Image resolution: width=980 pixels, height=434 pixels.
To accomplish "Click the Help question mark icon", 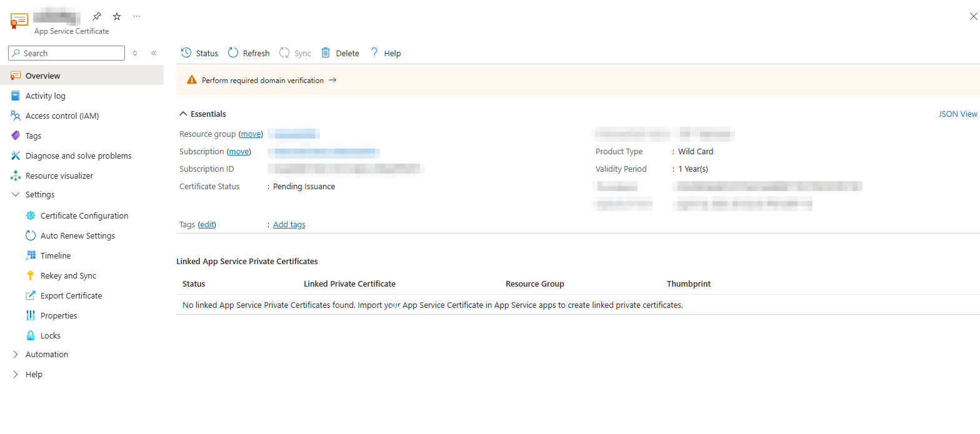I will click(374, 52).
